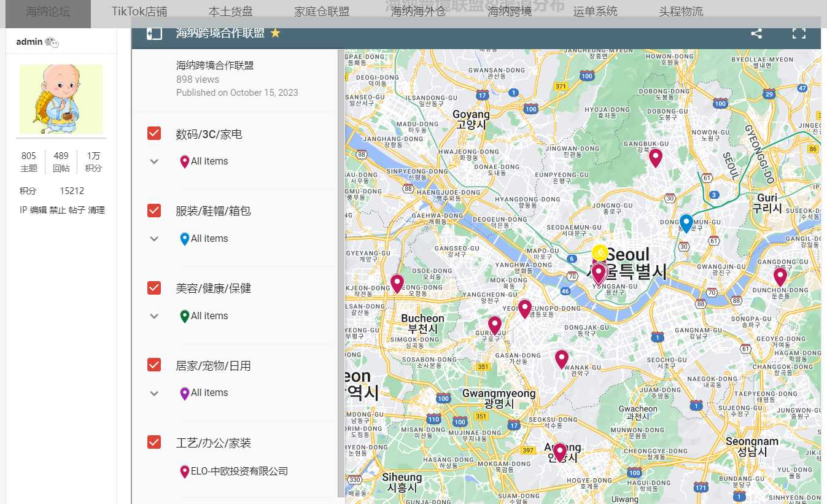Open the map in fullscreen view
Viewport: 827px width, 504px height.
pyautogui.click(x=798, y=34)
